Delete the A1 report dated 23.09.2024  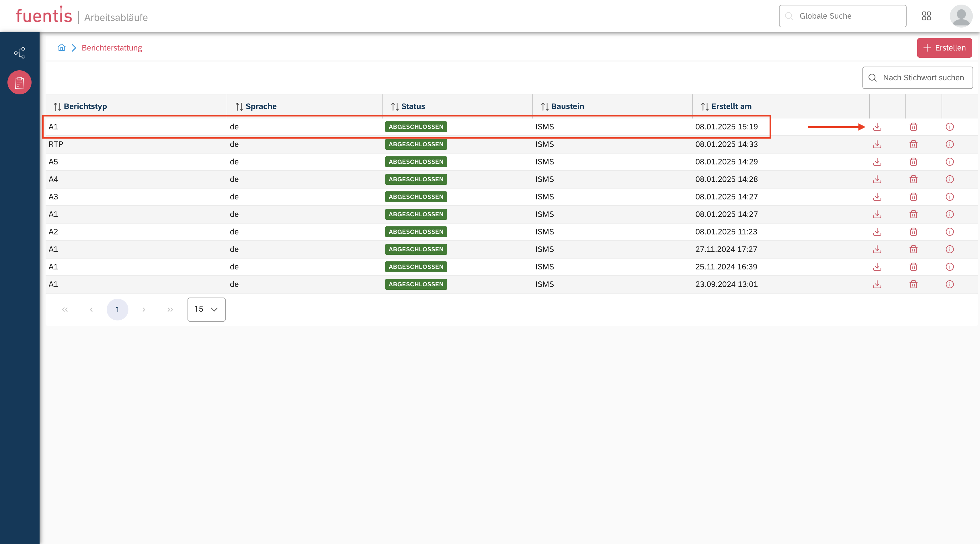coord(913,284)
